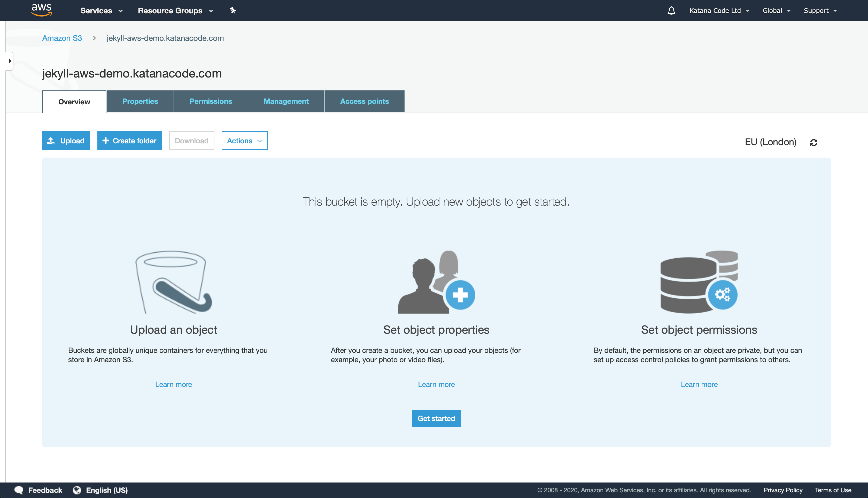Click the Get started button
The image size is (868, 498).
(436, 418)
